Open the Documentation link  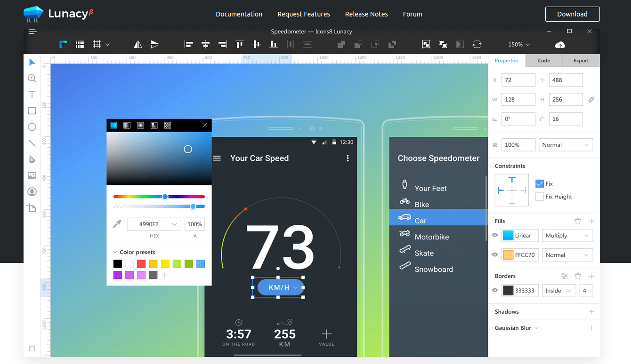tap(239, 14)
